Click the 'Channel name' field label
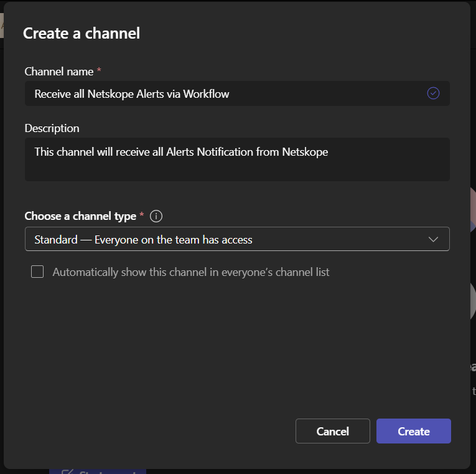476x474 pixels. pos(59,72)
